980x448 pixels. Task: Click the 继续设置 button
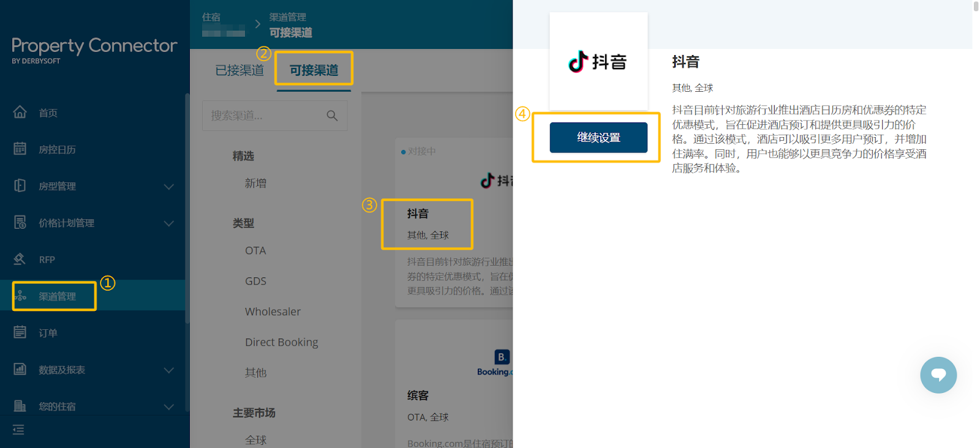598,137
